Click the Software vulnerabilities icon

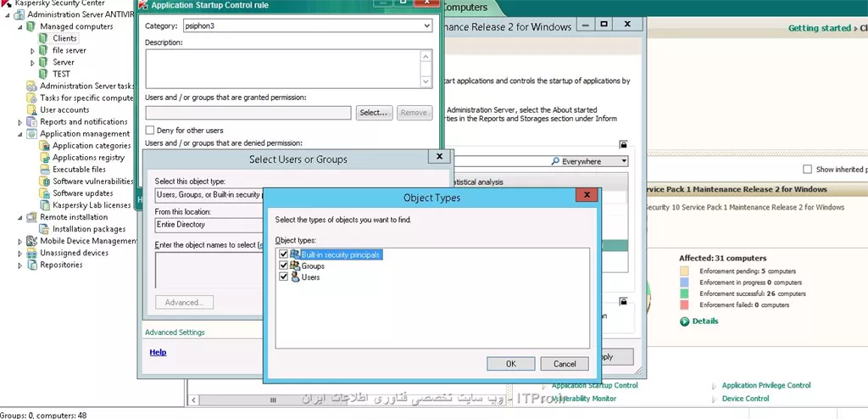coord(44,182)
